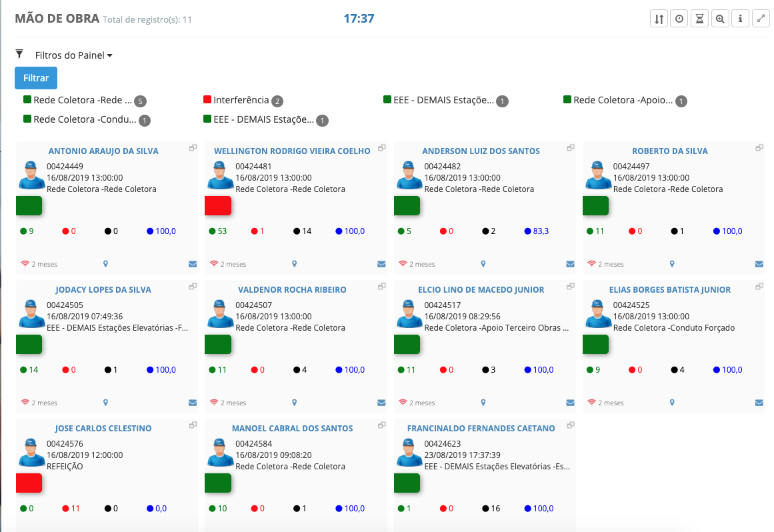Click envelope icon on Antonio Araujo card
This screenshot has height=532, width=774.
point(193,264)
